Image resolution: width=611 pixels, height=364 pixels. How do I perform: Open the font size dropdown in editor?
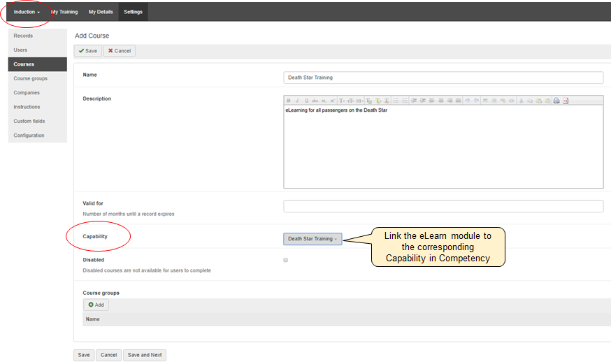(350, 101)
